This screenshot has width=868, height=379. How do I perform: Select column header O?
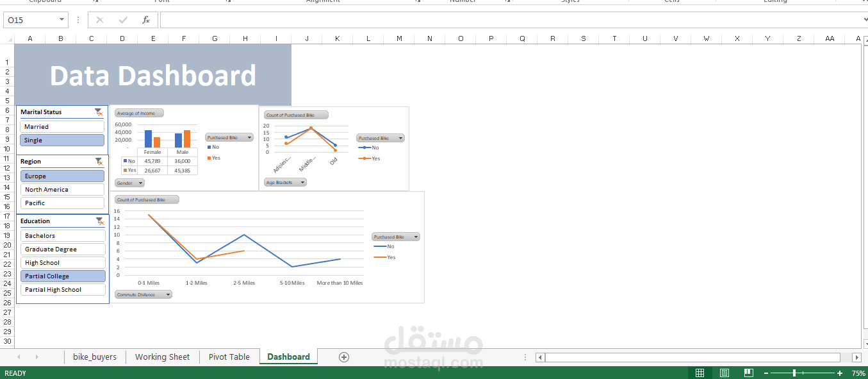click(461, 38)
